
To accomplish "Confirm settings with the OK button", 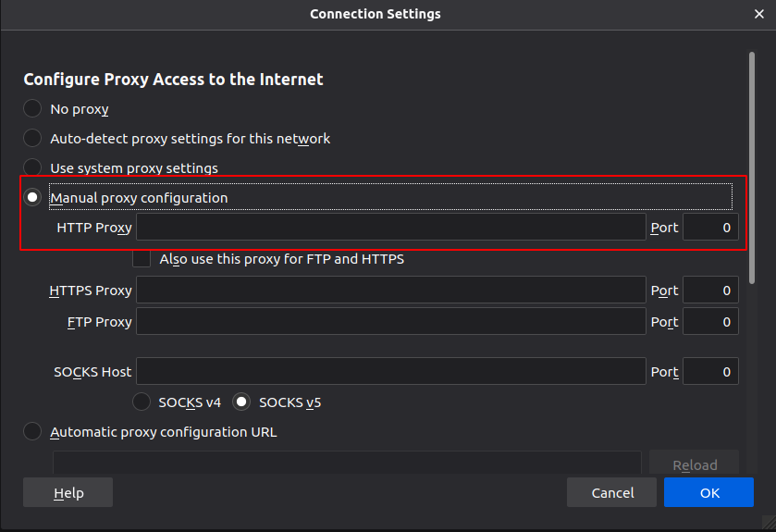I will coord(708,492).
